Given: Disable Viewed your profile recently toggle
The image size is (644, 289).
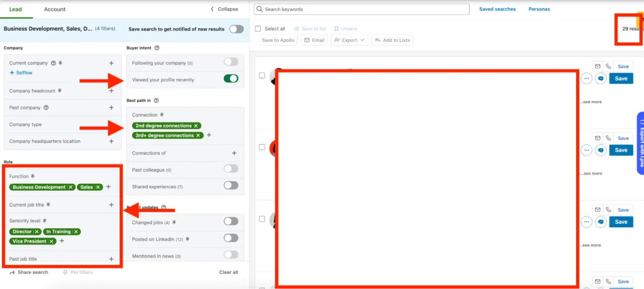Looking at the screenshot, I should point(231,79).
